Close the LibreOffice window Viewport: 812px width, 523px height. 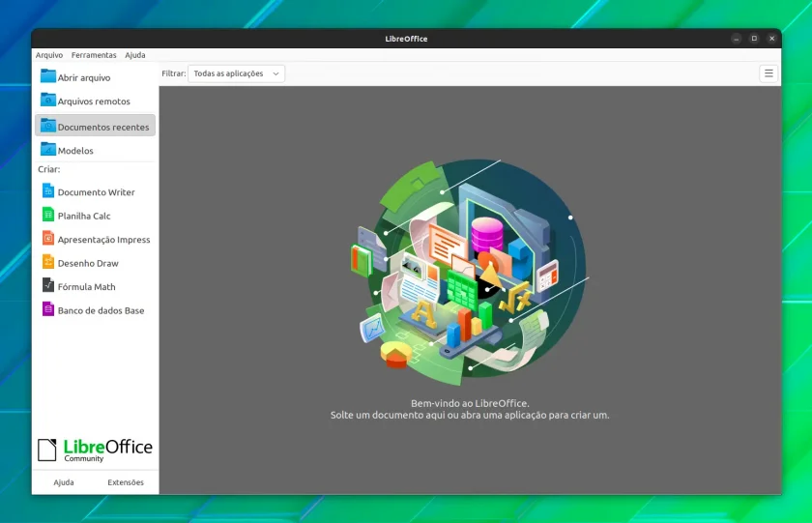[771, 39]
